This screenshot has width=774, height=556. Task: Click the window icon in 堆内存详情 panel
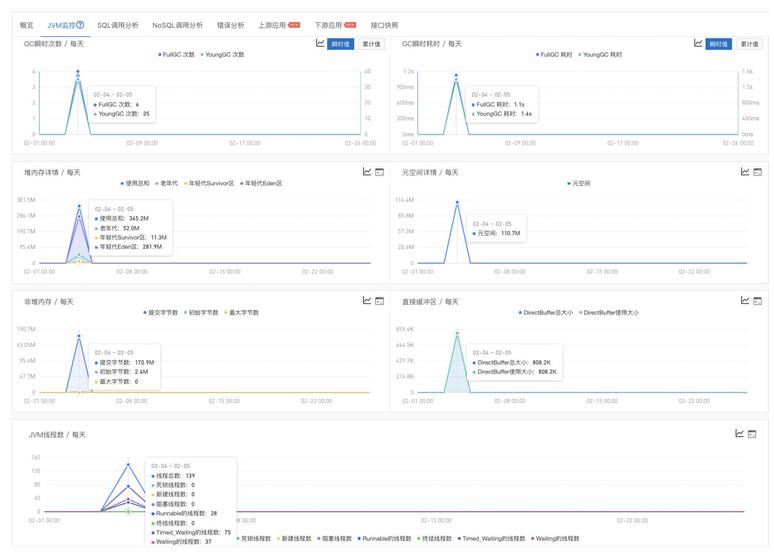coord(379,172)
